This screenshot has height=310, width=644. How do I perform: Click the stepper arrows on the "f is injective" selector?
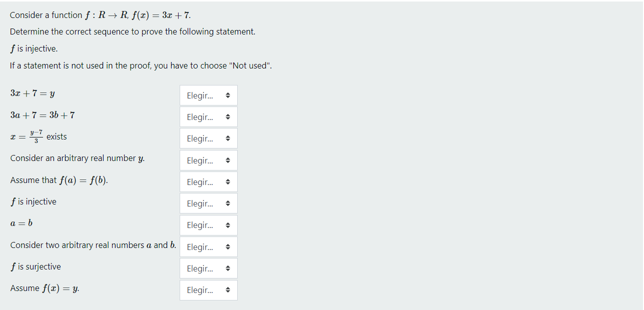click(x=228, y=203)
